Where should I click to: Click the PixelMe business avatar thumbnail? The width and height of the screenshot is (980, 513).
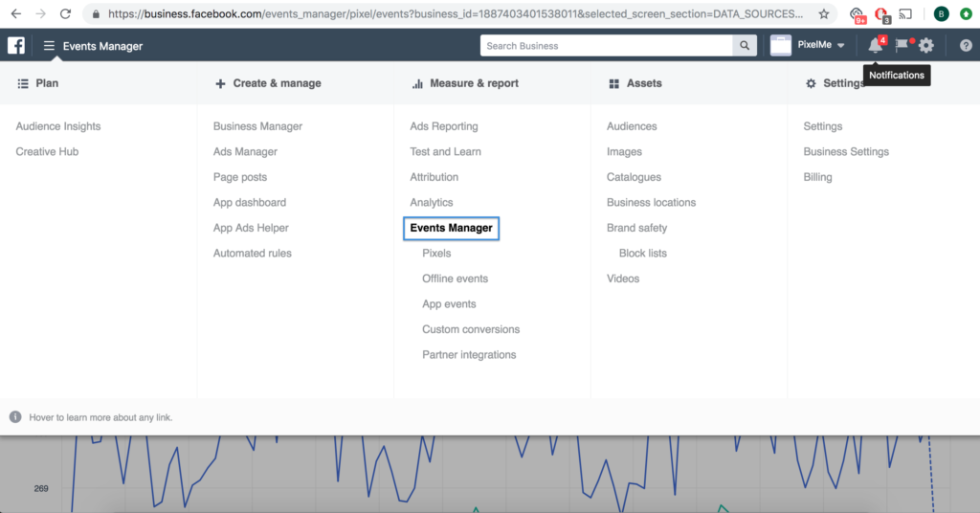click(x=781, y=46)
